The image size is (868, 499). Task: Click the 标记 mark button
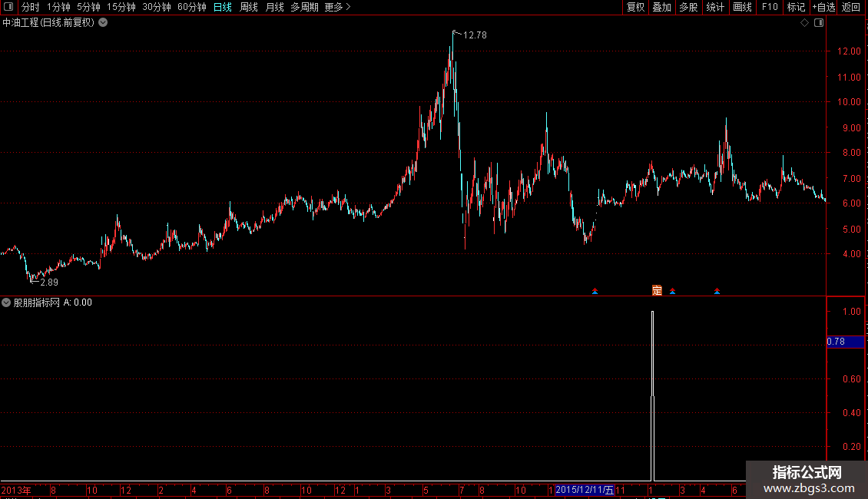pyautogui.click(x=796, y=7)
